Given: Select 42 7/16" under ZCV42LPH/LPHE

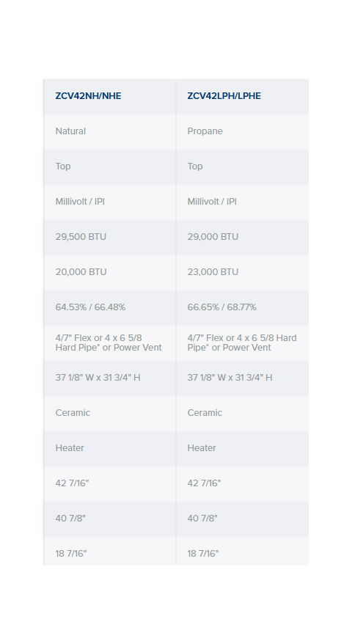Looking at the screenshot, I should pos(204,483).
